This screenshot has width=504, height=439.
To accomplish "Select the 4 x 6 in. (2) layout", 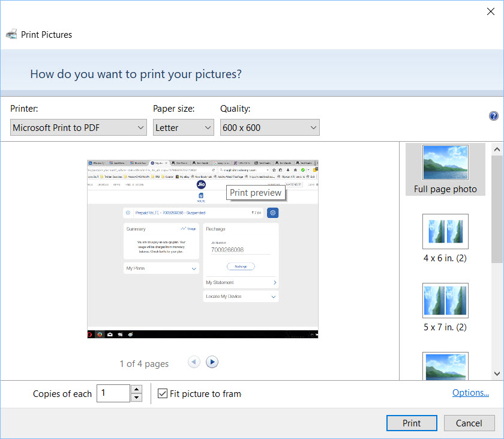I will [x=445, y=238].
